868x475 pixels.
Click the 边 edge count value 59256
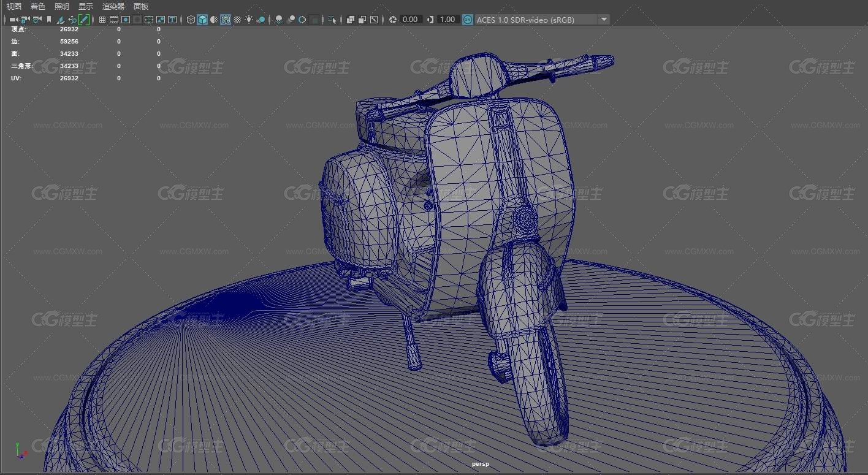[x=69, y=42]
